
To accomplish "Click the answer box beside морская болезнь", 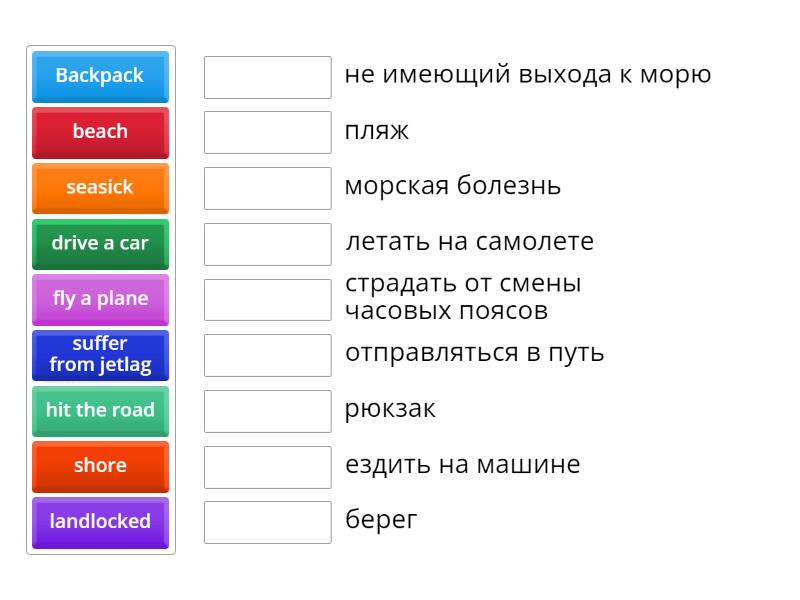I will [x=266, y=186].
